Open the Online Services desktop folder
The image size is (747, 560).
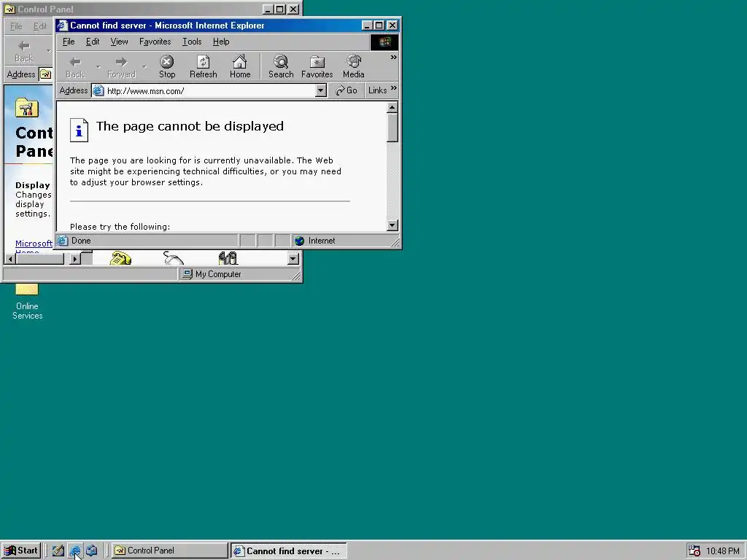tap(27, 302)
